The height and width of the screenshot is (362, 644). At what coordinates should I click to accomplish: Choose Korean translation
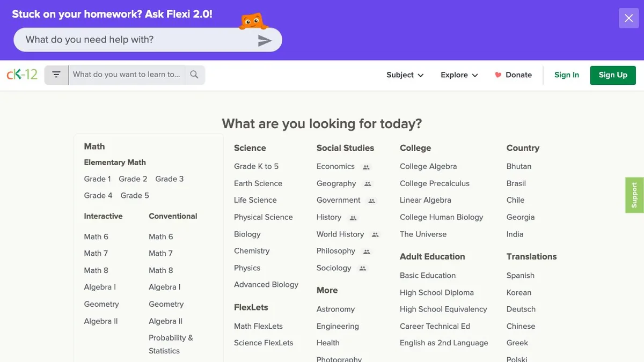point(519,293)
